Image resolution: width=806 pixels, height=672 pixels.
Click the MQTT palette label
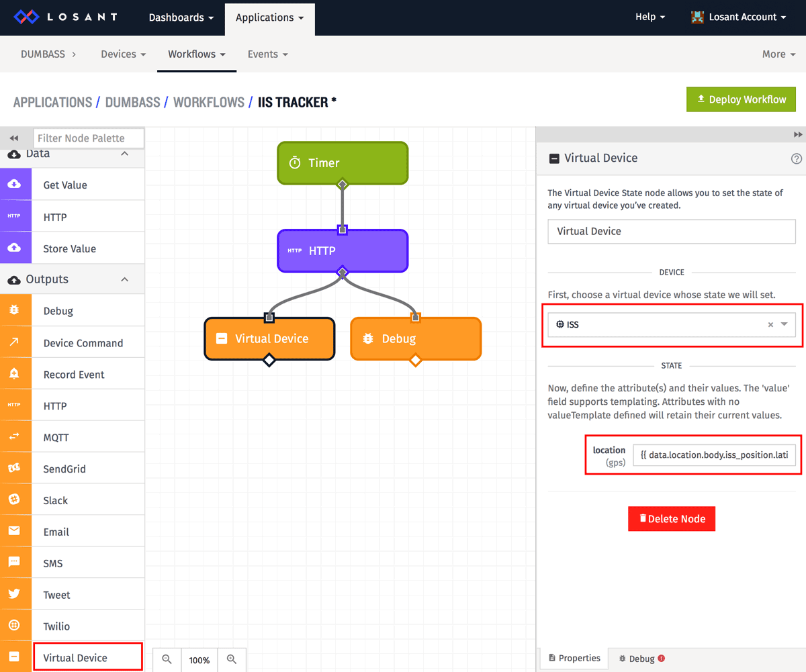(x=56, y=438)
